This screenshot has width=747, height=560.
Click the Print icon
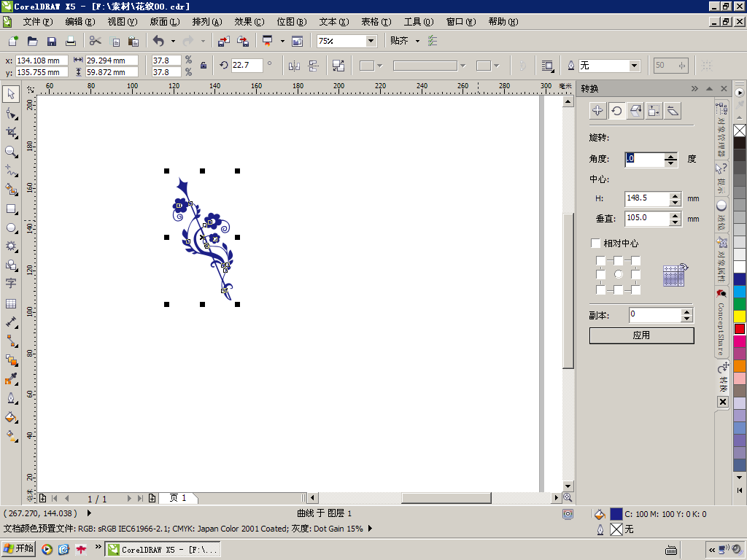(71, 41)
